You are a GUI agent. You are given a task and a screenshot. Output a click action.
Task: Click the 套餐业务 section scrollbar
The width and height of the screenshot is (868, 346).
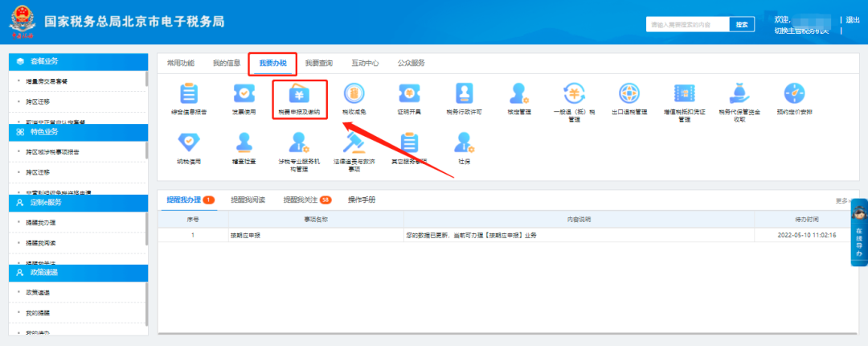tap(147, 79)
